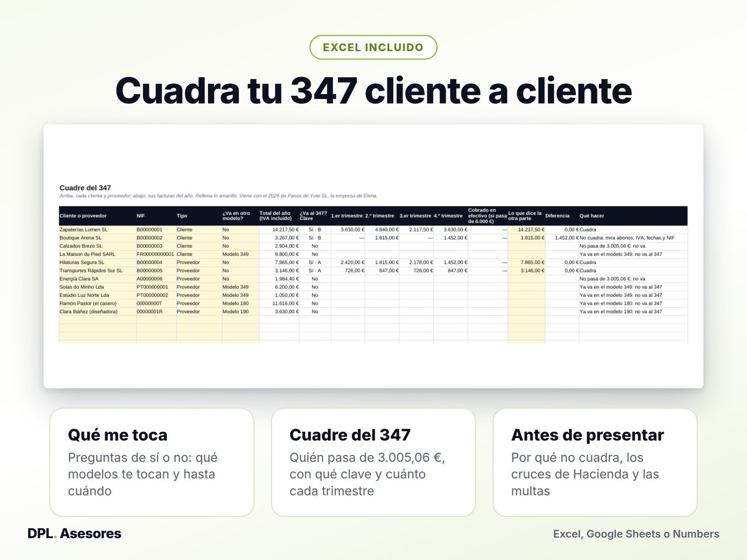Click the '4.840,00 €' second-quarter cell

(382, 230)
